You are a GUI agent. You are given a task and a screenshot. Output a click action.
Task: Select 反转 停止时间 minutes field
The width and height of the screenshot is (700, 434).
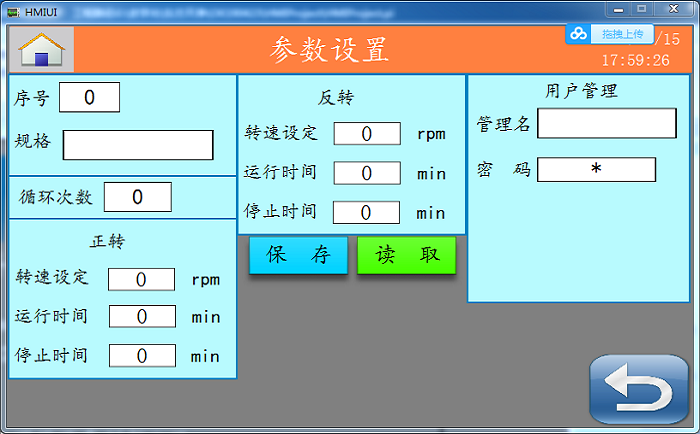pyautogui.click(x=366, y=212)
